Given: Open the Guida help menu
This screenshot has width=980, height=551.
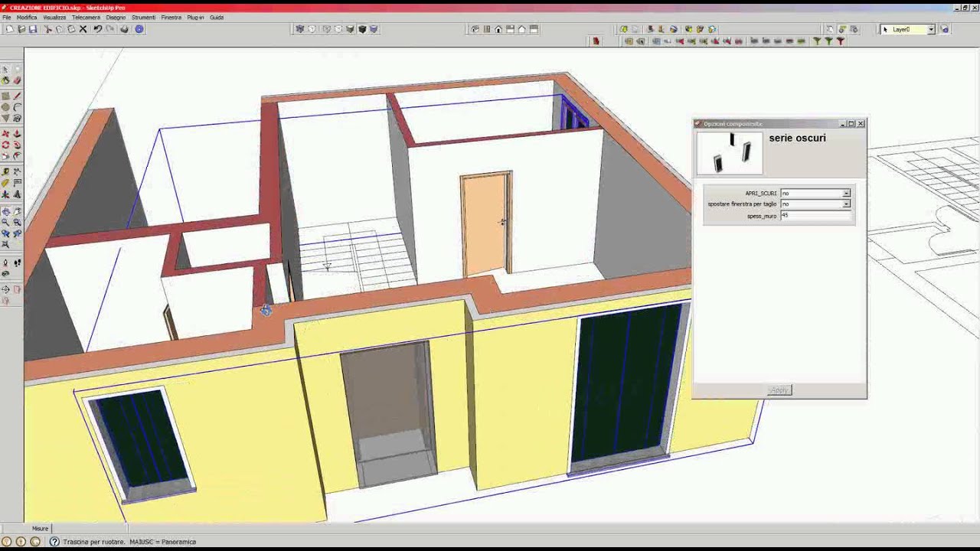Looking at the screenshot, I should coord(217,17).
